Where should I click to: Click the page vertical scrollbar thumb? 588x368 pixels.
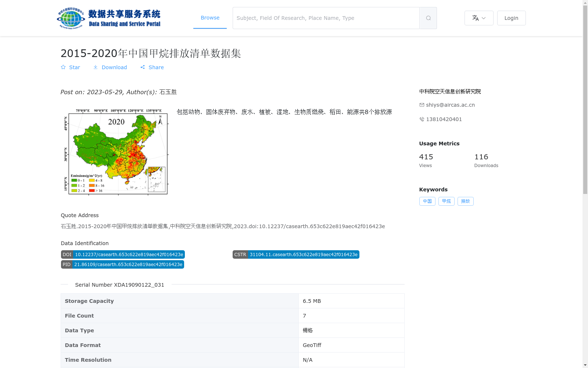[x=585, y=99]
